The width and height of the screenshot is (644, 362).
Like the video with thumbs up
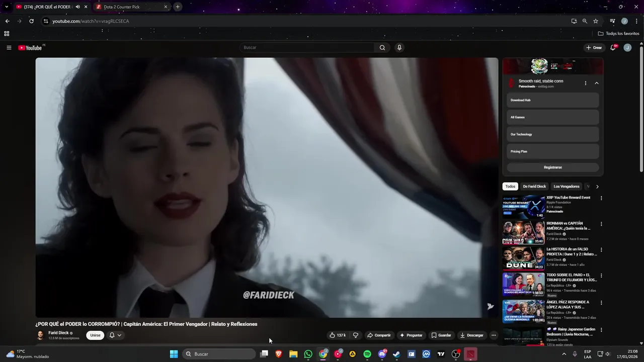click(338, 335)
